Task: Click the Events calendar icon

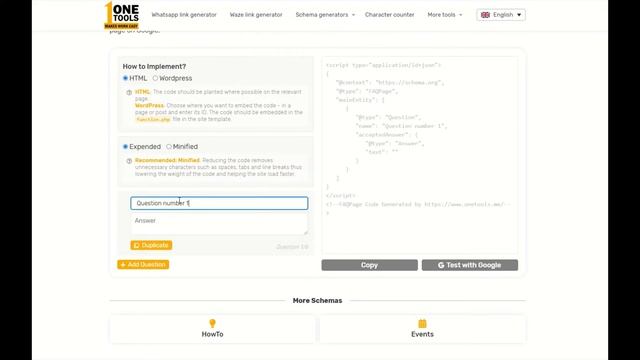Action: pyautogui.click(x=422, y=323)
